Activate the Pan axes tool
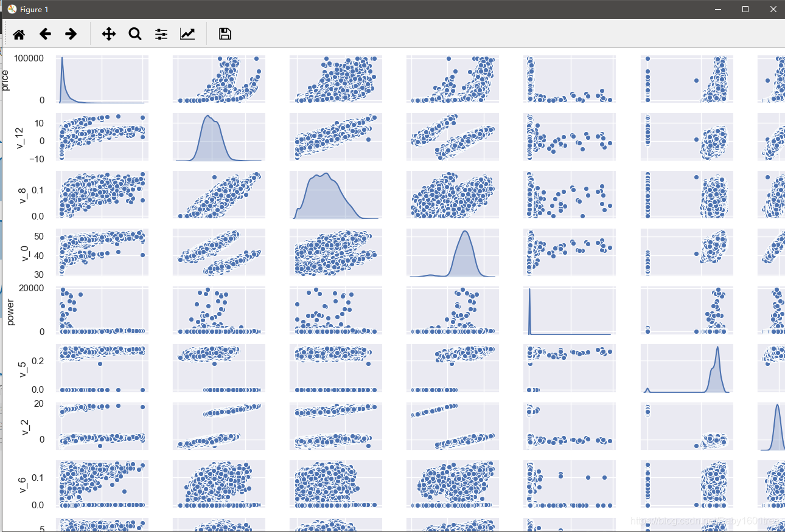Screen dimensions: 785x532 109,34
